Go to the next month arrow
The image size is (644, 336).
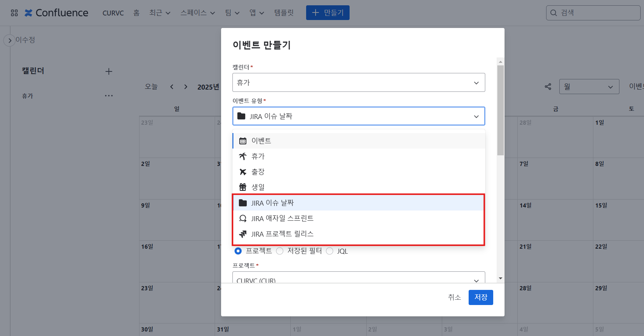(186, 87)
